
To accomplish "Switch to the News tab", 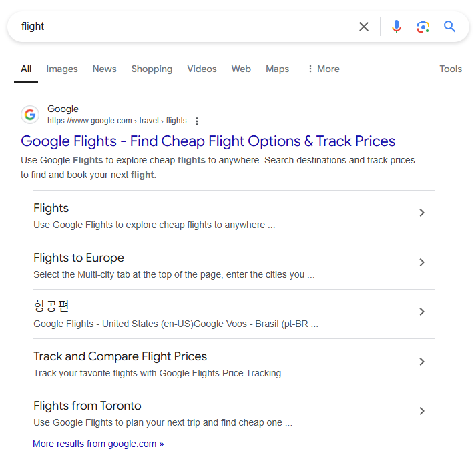I will (x=104, y=69).
